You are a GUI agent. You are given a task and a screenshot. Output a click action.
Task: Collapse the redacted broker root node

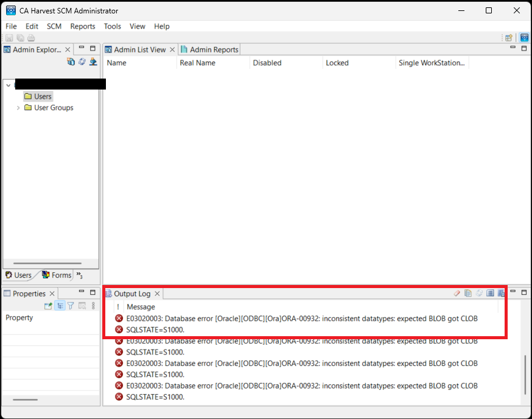coord(8,85)
